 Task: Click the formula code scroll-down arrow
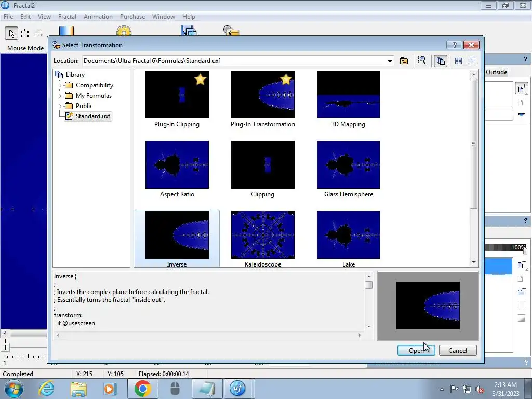click(369, 326)
